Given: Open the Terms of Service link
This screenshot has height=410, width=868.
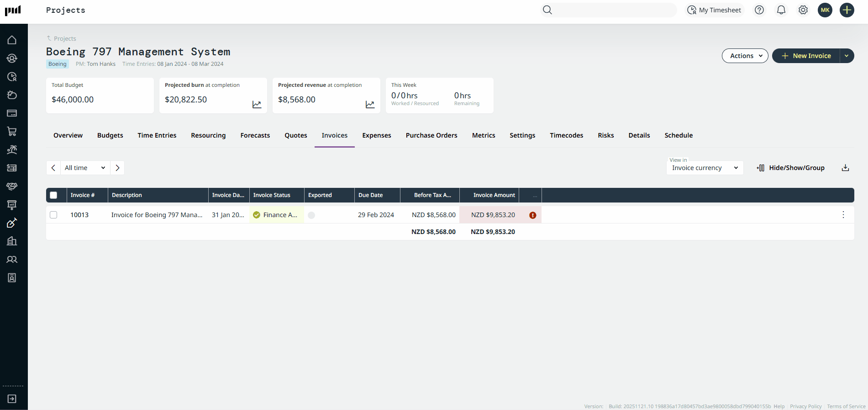Looking at the screenshot, I should click(x=846, y=406).
